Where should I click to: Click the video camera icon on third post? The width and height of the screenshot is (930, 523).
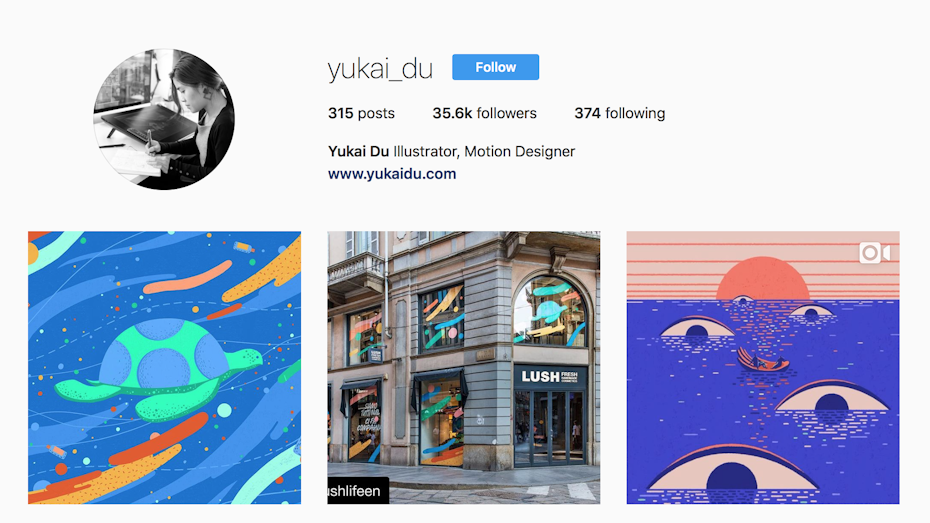click(875, 253)
